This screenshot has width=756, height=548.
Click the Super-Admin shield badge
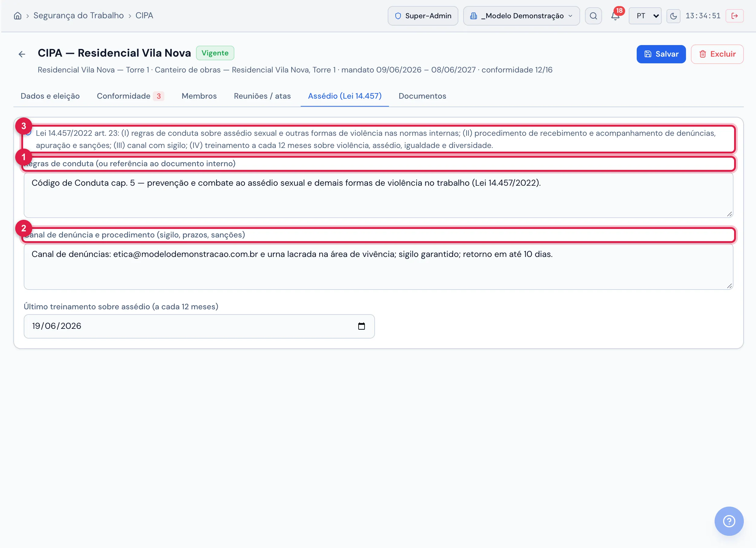coord(423,16)
